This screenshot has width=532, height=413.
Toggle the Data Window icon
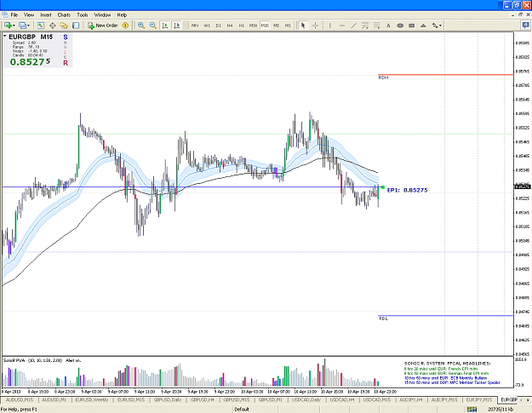coord(53,26)
